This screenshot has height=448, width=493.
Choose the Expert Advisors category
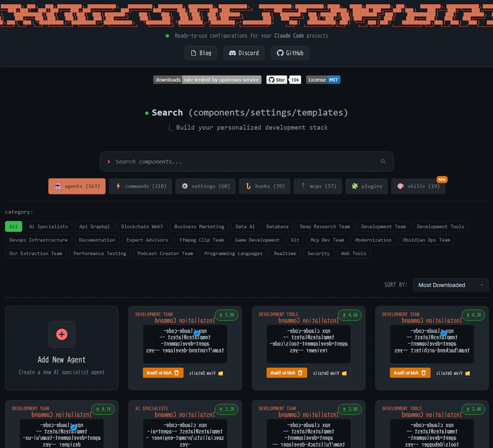pyautogui.click(x=147, y=240)
